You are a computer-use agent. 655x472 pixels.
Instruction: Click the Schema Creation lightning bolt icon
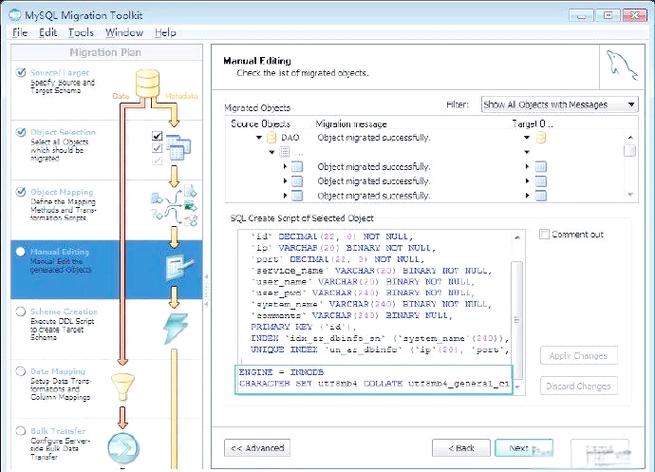(175, 328)
